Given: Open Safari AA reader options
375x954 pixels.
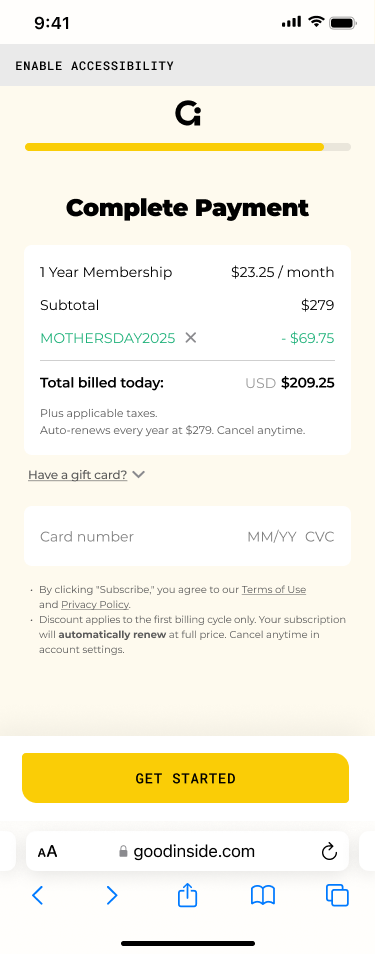Looking at the screenshot, I should (x=47, y=851).
